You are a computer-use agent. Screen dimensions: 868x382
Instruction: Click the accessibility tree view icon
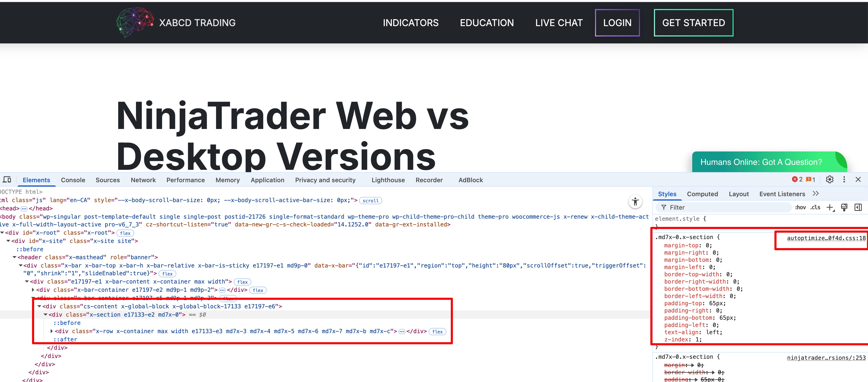pyautogui.click(x=635, y=202)
